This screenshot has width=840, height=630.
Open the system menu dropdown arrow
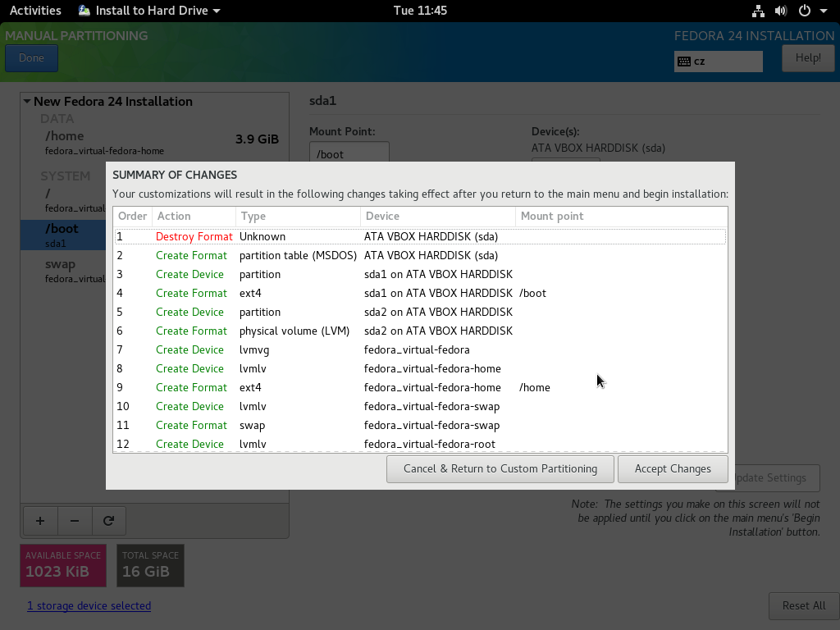tap(824, 11)
